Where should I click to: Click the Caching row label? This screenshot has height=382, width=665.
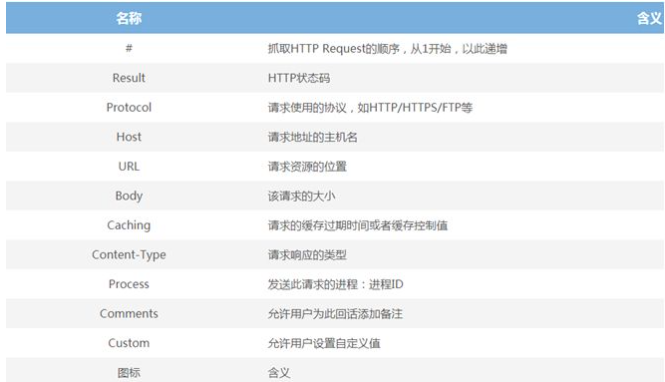(x=129, y=225)
